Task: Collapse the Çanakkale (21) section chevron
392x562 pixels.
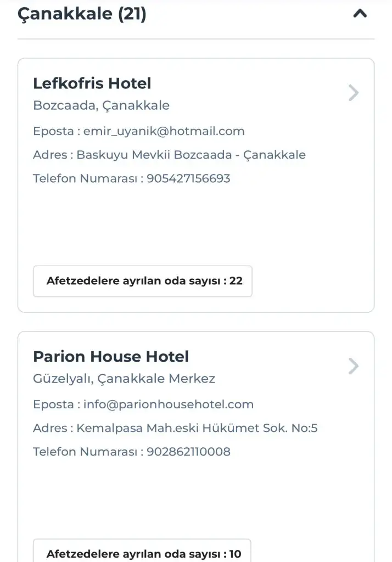Action: pyautogui.click(x=360, y=14)
